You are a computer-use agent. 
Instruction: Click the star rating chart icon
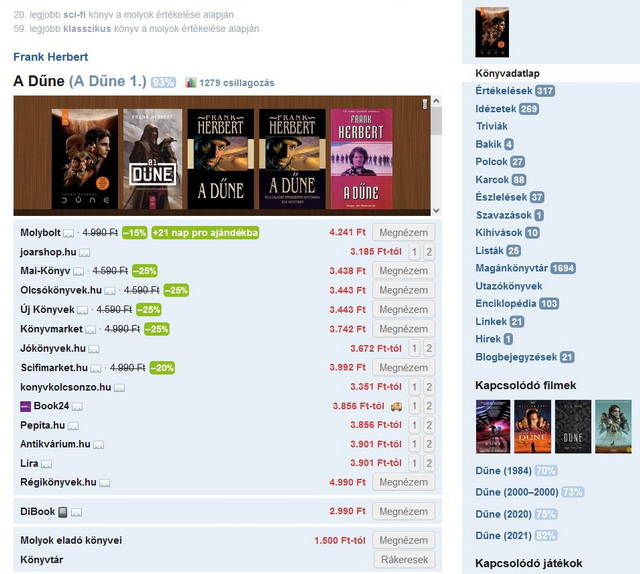(190, 82)
